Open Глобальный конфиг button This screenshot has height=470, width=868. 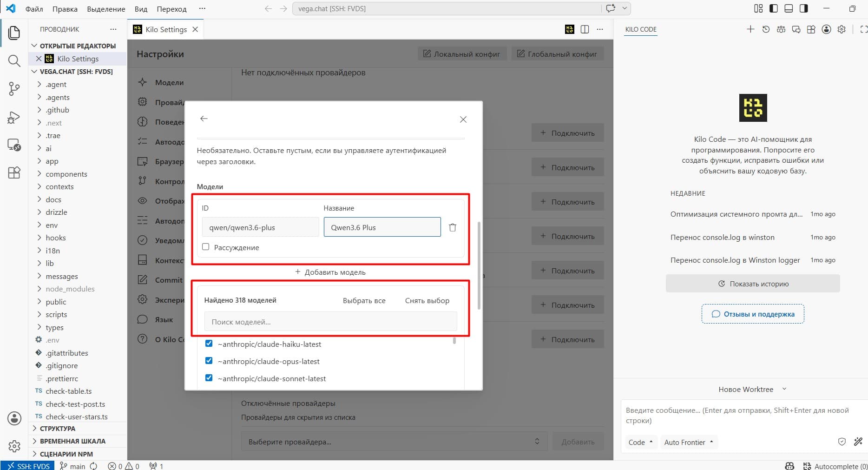(557, 54)
